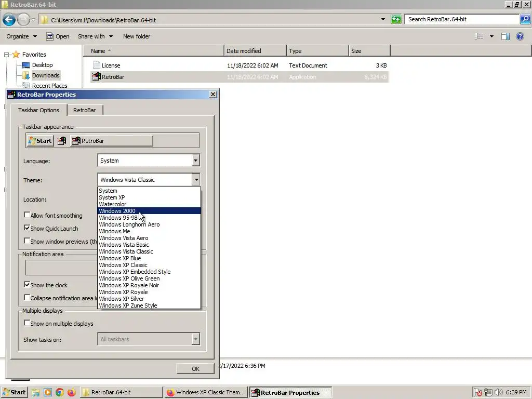This screenshot has width=532, height=399.
Task: Uncheck Show the clock
Action: tap(27, 285)
